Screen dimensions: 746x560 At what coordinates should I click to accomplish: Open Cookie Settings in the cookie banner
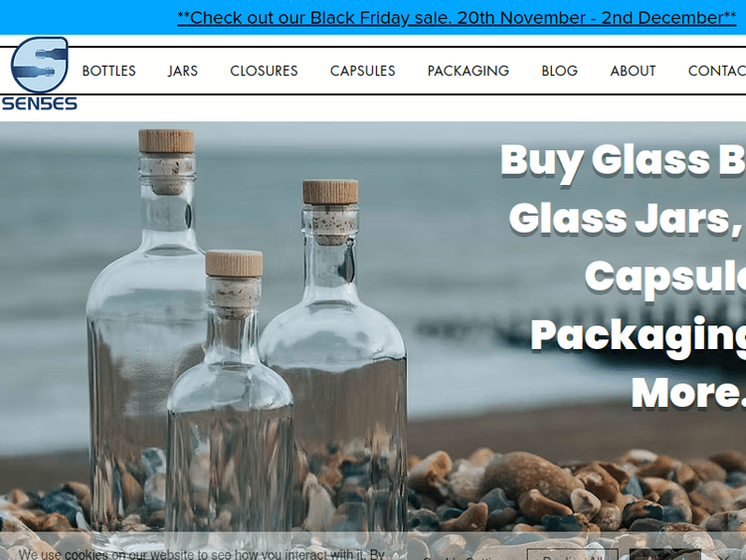(462, 557)
